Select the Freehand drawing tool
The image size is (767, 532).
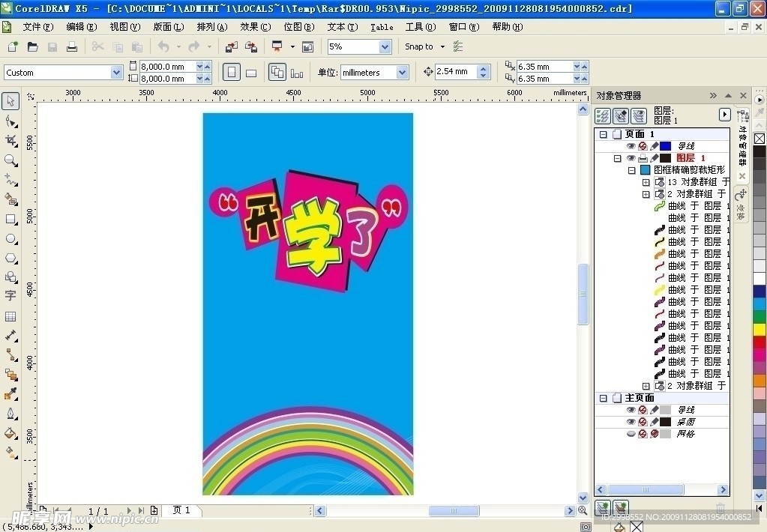(10, 180)
